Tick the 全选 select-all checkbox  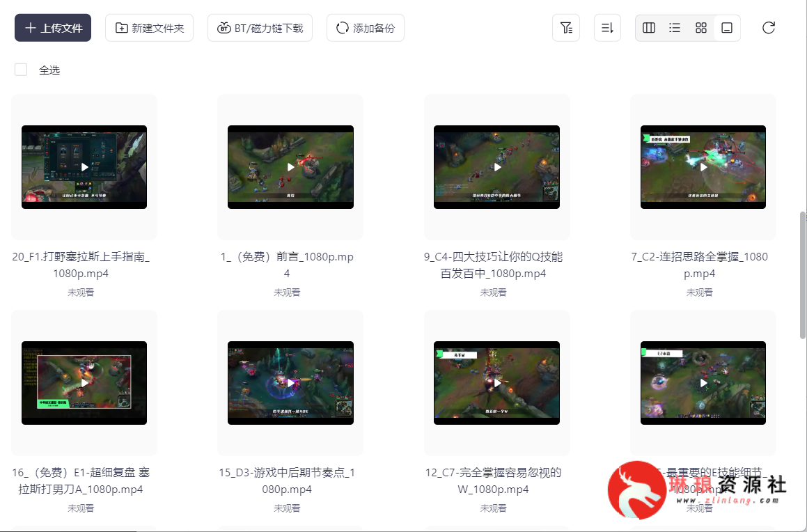(21, 70)
